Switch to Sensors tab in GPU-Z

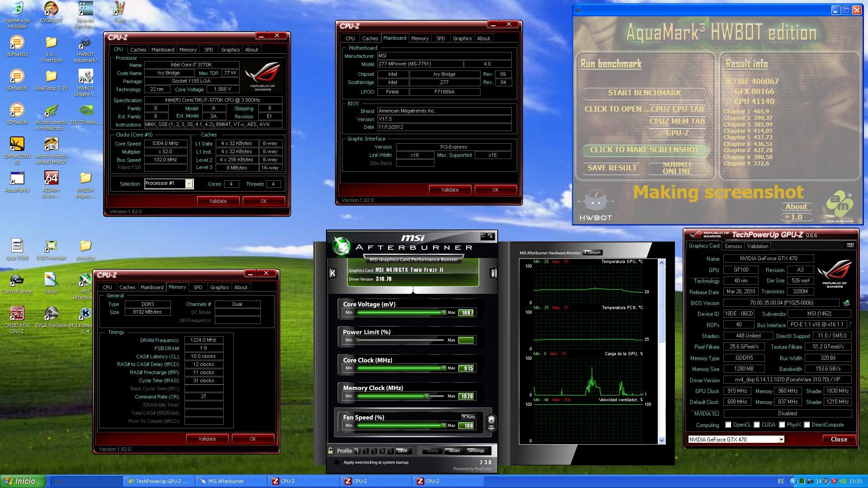coord(733,246)
